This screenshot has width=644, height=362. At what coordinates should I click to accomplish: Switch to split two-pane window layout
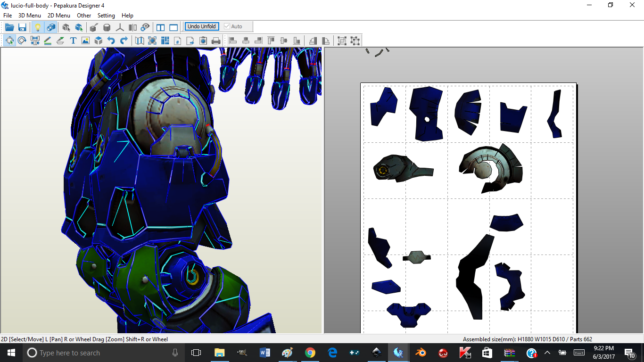point(161,27)
